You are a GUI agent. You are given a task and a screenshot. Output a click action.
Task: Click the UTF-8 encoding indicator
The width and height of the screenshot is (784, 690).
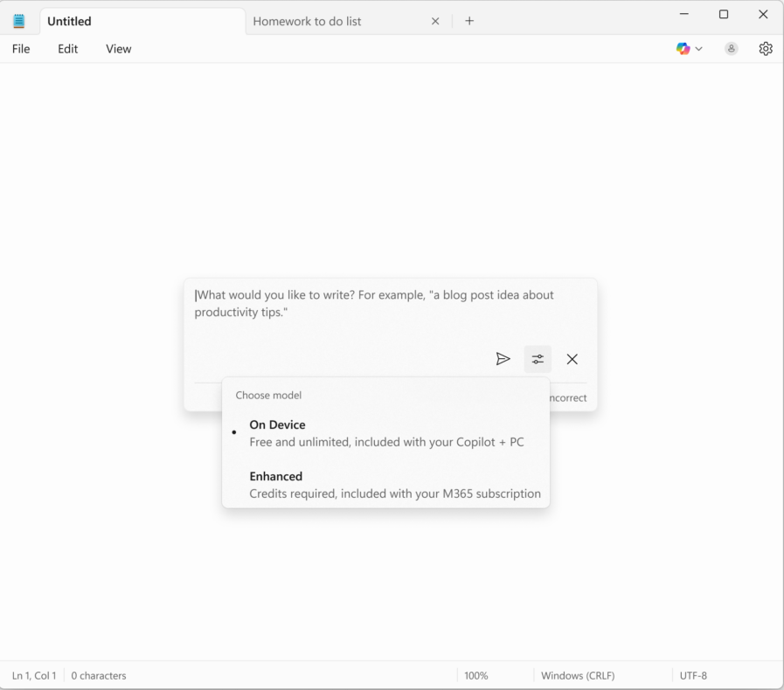coord(693,675)
